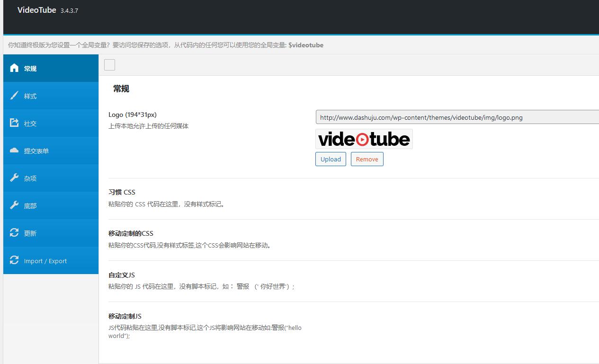Click the blank square button above 常规 heading

click(x=109, y=65)
